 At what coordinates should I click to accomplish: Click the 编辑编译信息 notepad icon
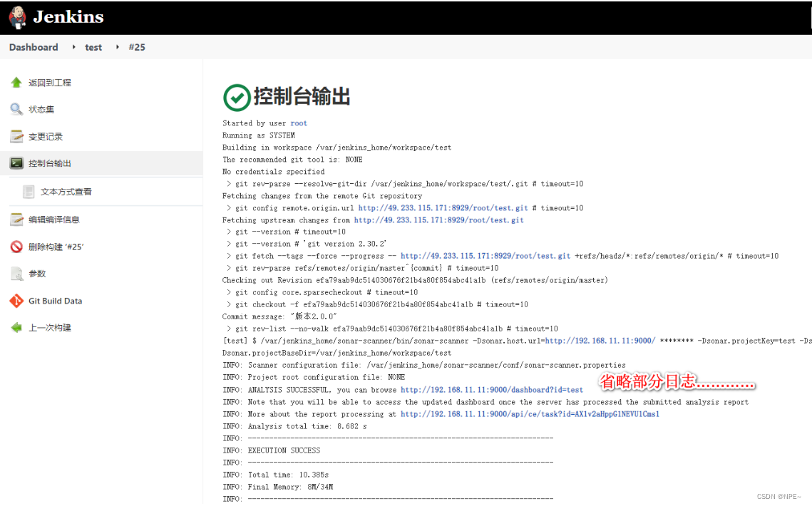coord(16,220)
